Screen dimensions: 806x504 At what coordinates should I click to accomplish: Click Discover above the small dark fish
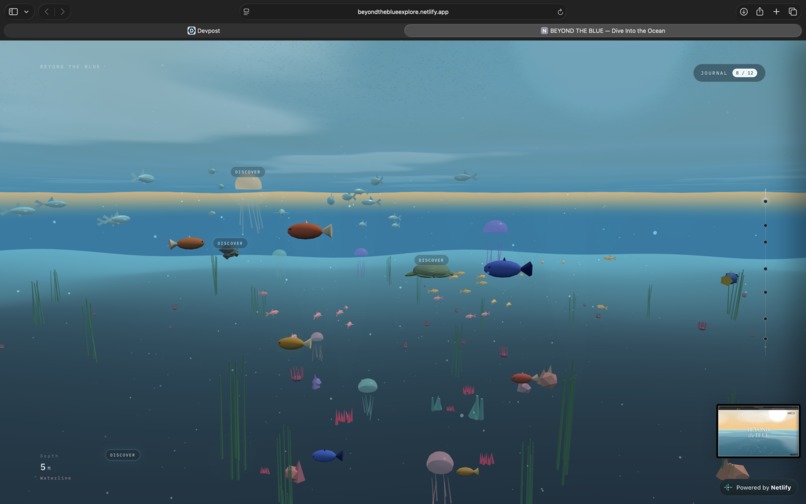[x=230, y=243]
